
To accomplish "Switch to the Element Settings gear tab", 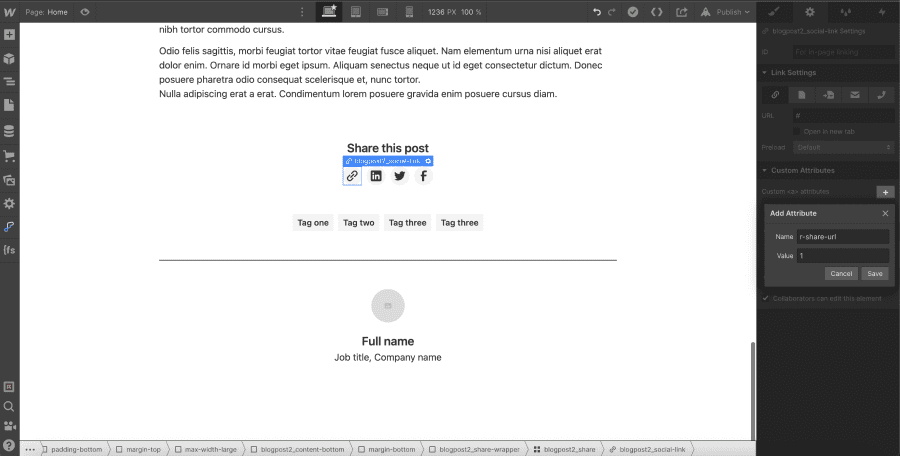I will pyautogui.click(x=810, y=11).
